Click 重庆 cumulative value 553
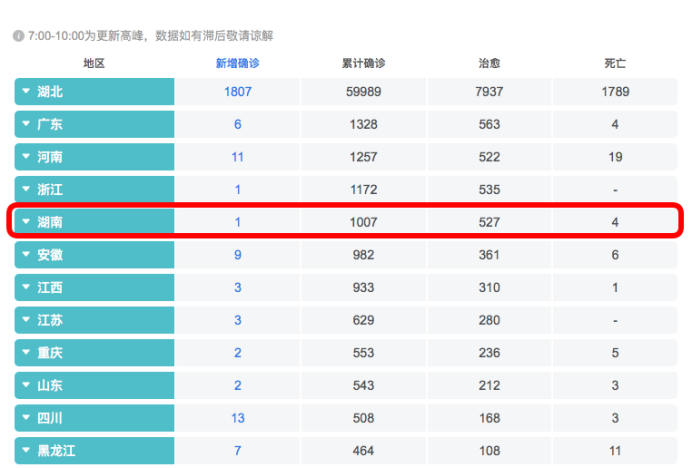Image resolution: width=692 pixels, height=468 pixels. 363,353
